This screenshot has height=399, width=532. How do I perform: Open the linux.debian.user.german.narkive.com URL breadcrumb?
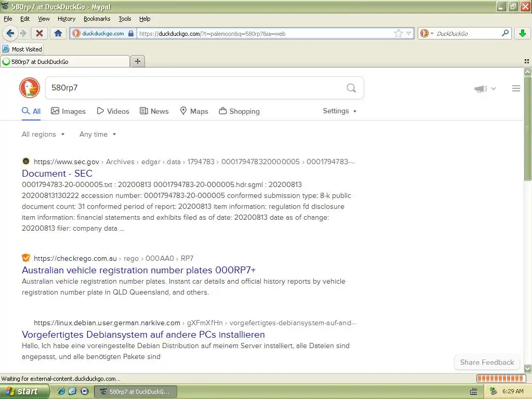(107, 323)
